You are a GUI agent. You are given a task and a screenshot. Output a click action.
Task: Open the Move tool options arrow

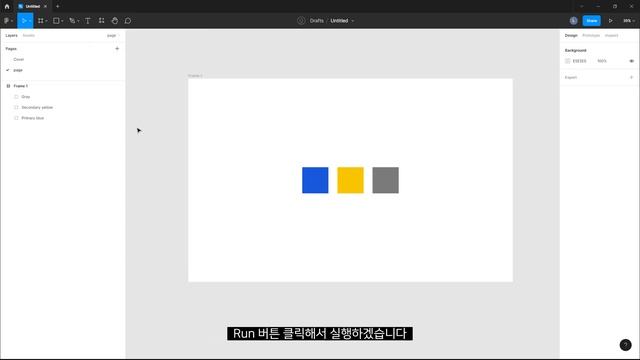pyautogui.click(x=30, y=21)
